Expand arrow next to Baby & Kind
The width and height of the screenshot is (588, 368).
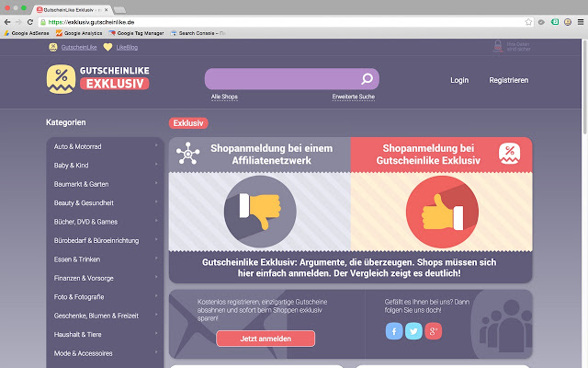pyautogui.click(x=156, y=165)
